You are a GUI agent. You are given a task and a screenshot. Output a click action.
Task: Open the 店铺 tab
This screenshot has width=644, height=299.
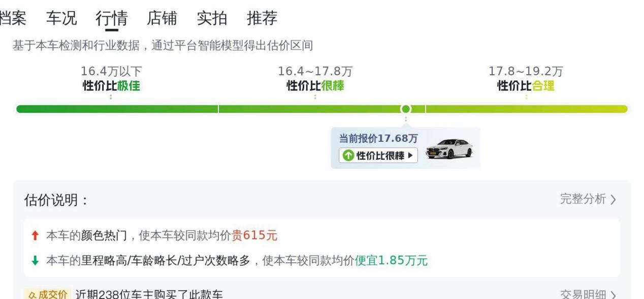coord(162,18)
